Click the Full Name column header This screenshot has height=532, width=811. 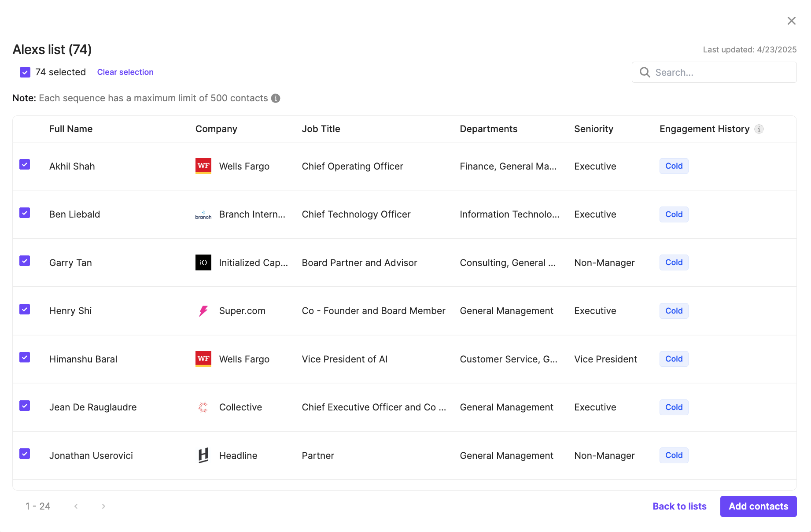pyautogui.click(x=71, y=129)
